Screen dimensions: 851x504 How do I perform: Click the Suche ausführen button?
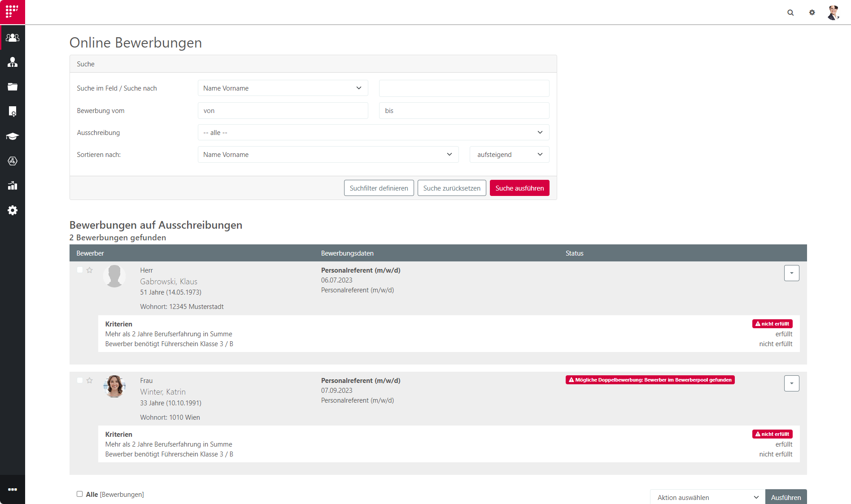point(519,188)
